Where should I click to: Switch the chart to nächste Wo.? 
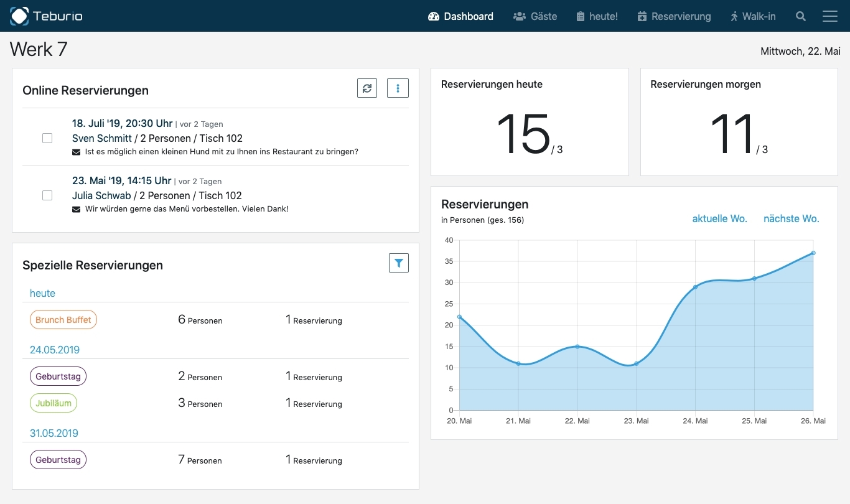tap(791, 219)
